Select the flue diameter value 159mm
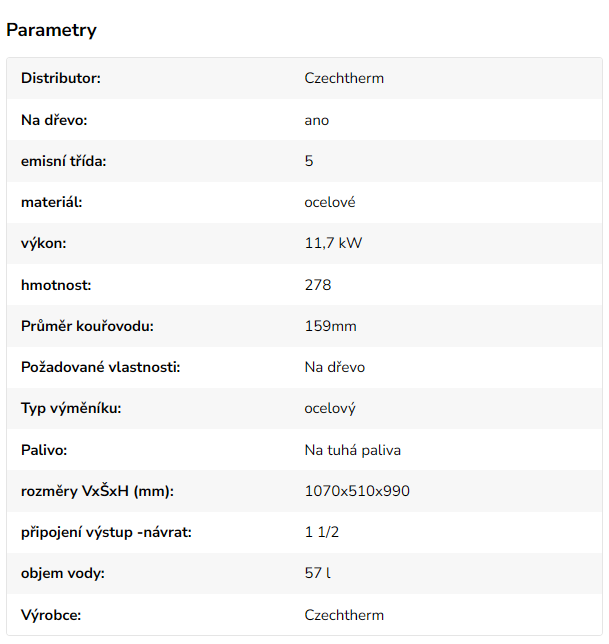Viewport: 609px width, 644px height. click(331, 326)
